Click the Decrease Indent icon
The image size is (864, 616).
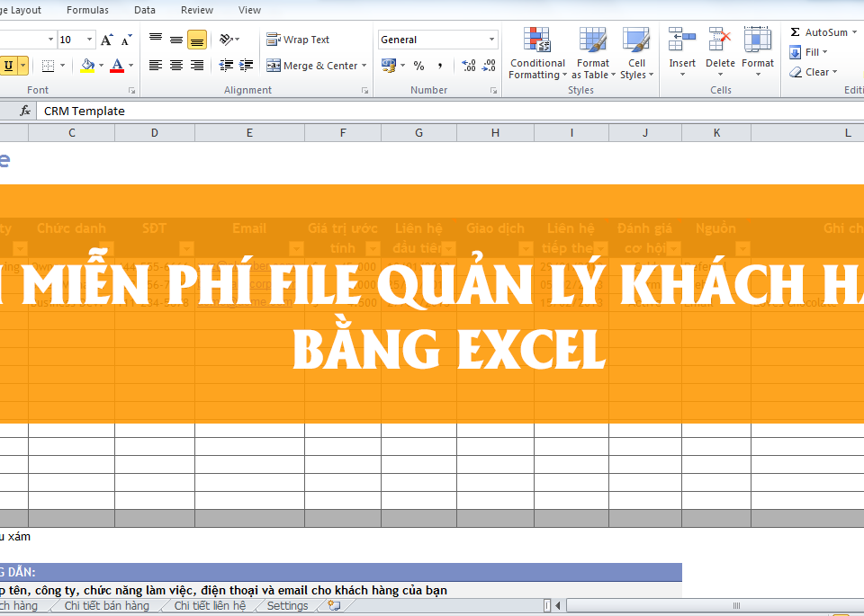pyautogui.click(x=226, y=66)
